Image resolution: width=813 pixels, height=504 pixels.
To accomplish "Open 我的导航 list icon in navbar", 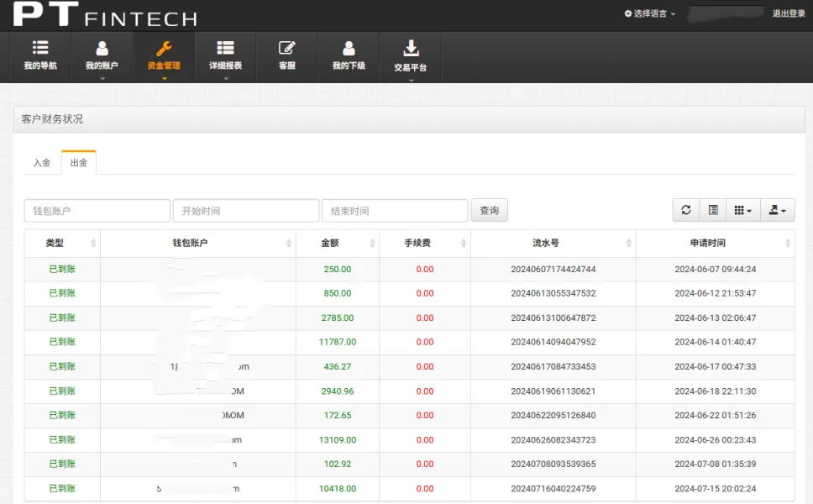I will [40, 49].
